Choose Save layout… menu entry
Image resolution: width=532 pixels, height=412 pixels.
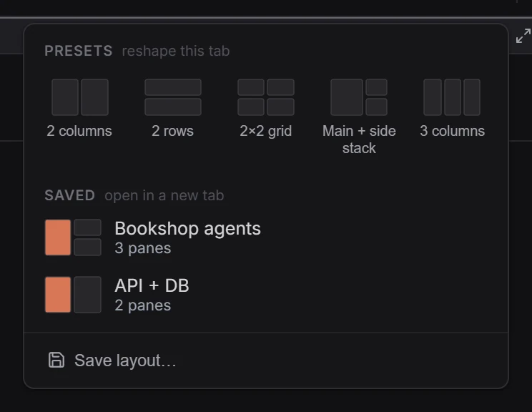point(266,360)
